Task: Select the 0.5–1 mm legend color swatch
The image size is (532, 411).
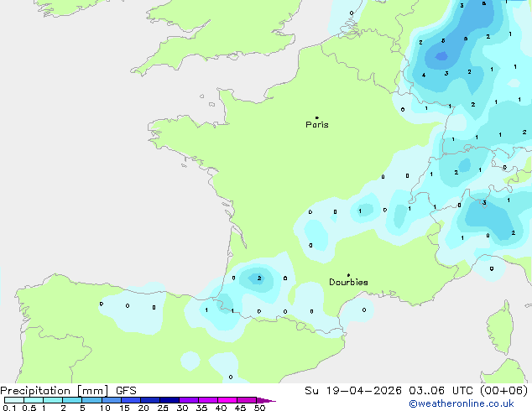Action: [34, 400]
